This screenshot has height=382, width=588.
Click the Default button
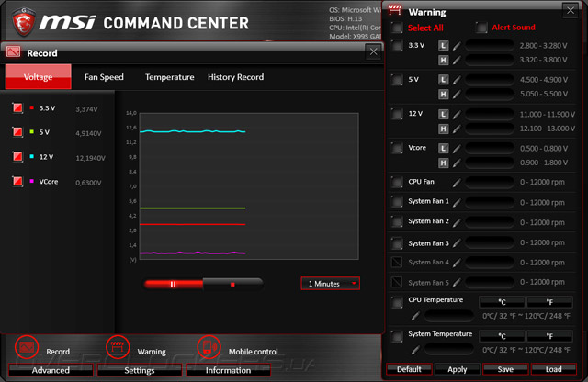pyautogui.click(x=409, y=369)
